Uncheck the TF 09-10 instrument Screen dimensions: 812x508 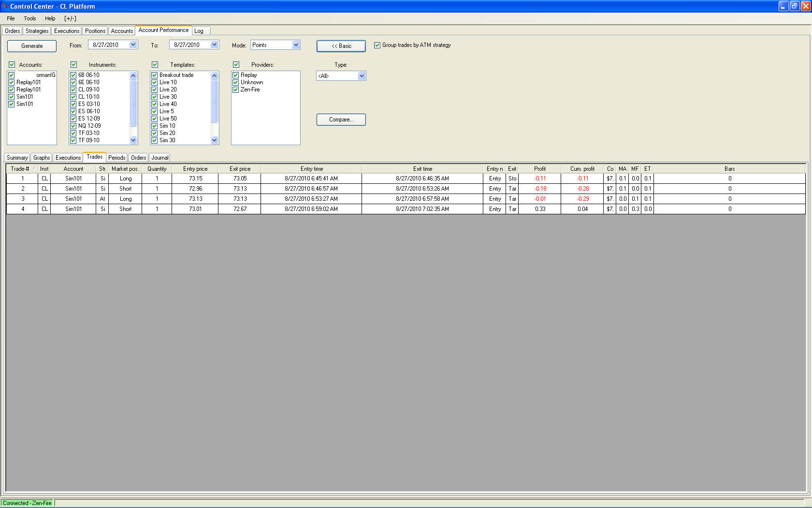(73, 140)
